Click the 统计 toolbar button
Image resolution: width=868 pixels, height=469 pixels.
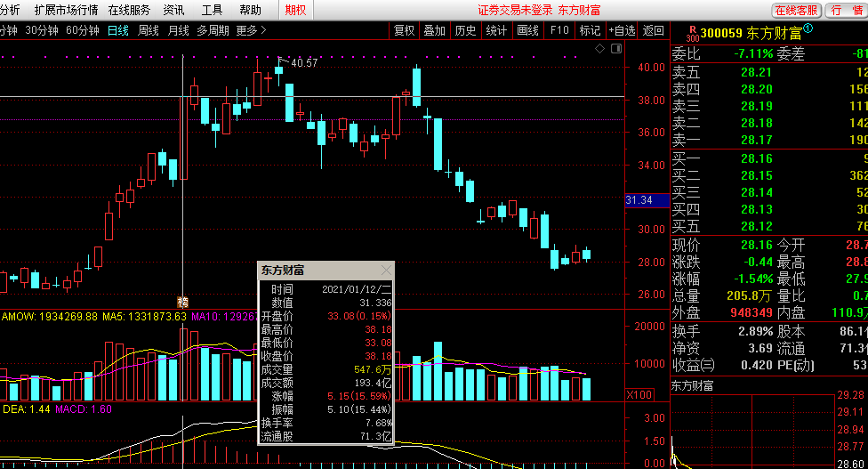[496, 30]
